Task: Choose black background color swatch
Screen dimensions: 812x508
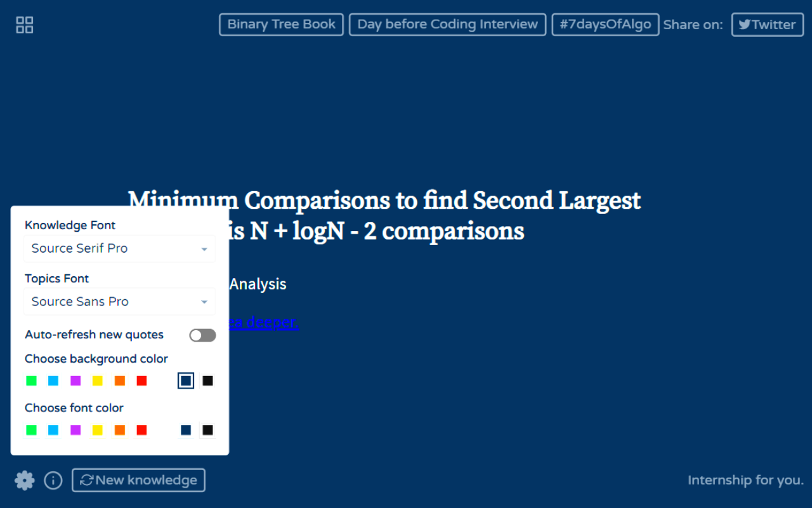Action: point(207,381)
